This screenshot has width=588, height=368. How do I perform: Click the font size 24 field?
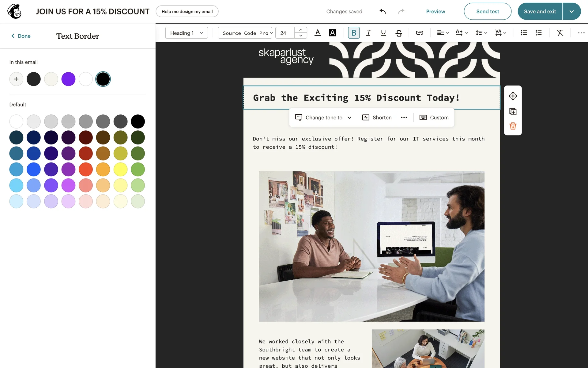click(x=285, y=33)
